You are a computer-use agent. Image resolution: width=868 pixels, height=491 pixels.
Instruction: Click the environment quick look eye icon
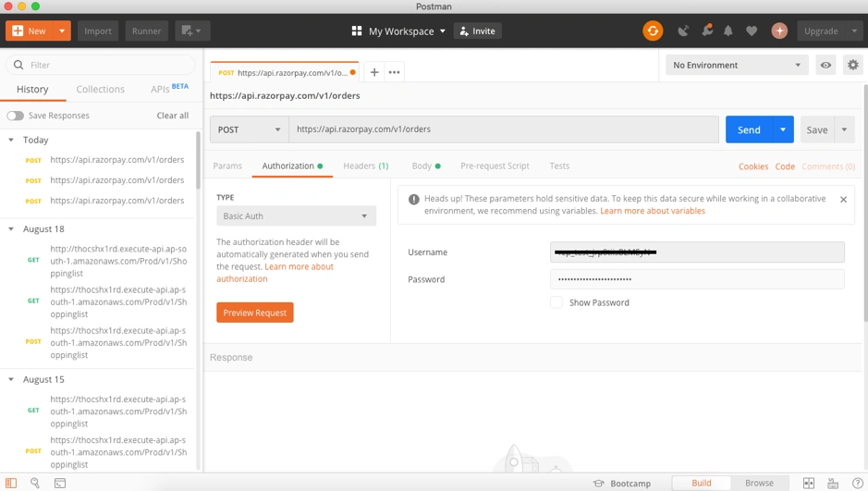(x=825, y=65)
